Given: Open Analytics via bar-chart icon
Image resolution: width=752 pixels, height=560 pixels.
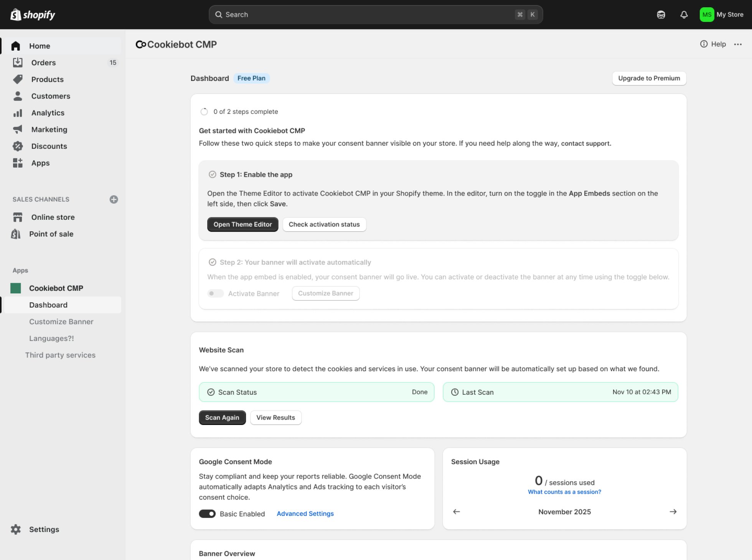Looking at the screenshot, I should pyautogui.click(x=18, y=113).
